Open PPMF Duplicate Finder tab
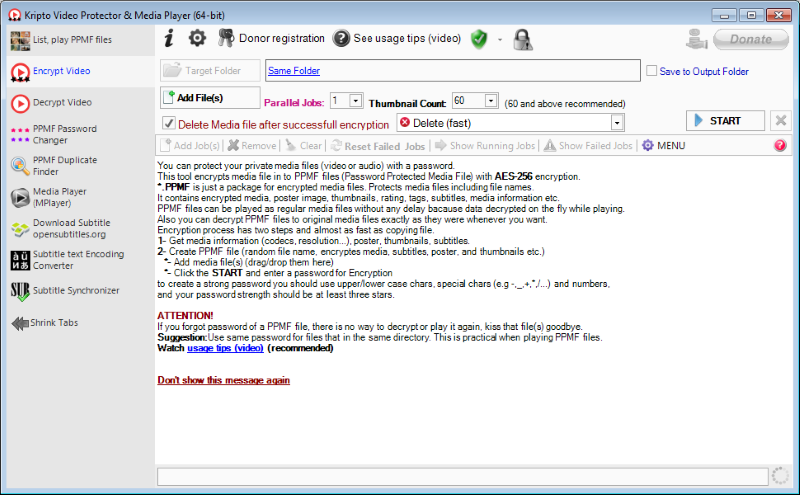 (80, 166)
